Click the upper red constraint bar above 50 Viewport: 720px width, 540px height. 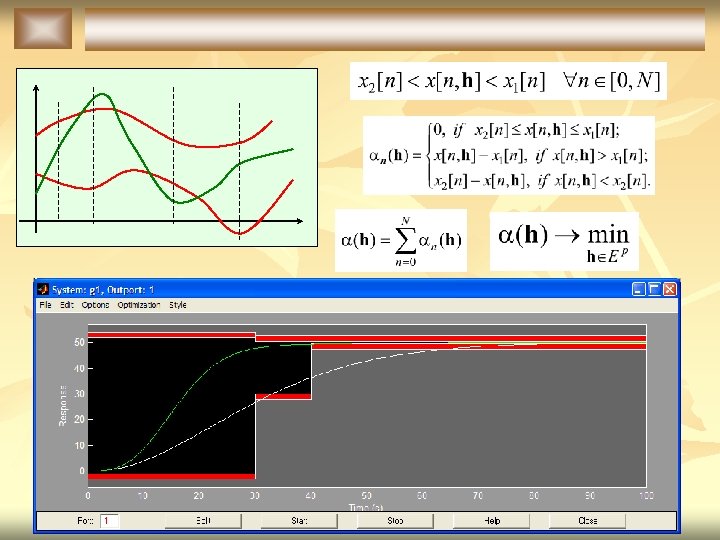coord(171,335)
